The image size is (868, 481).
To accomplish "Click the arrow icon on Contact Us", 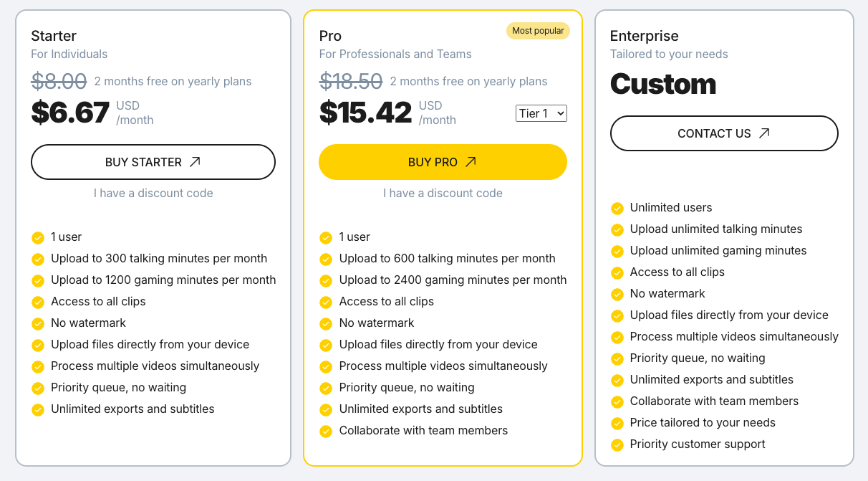I will 764,133.
